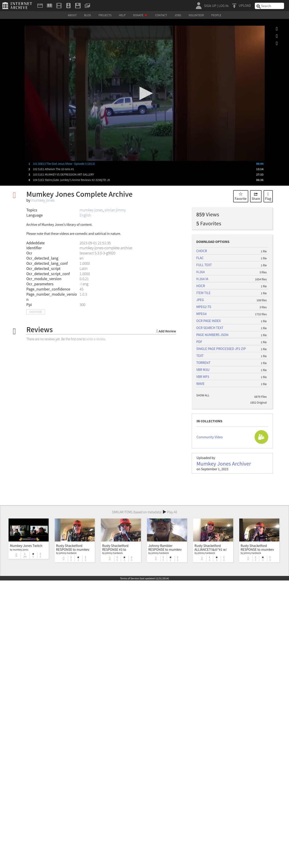Open the PEOPLE menu item
Screen dimensions: 289x868
pyautogui.click(x=216, y=15)
